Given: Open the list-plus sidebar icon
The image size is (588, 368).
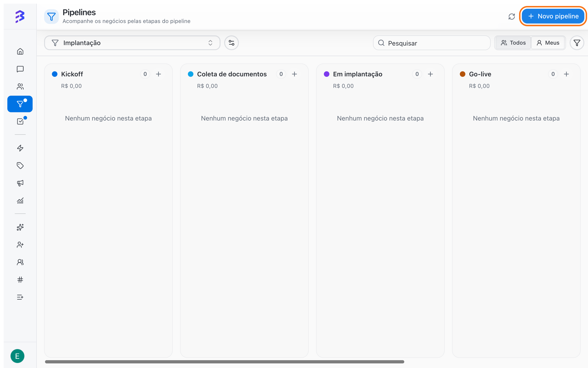Looking at the screenshot, I should tap(20, 297).
